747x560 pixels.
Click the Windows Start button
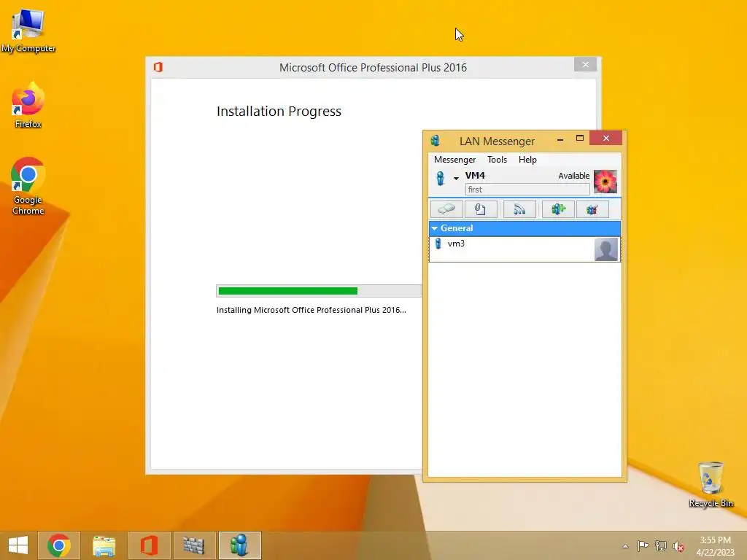18,545
